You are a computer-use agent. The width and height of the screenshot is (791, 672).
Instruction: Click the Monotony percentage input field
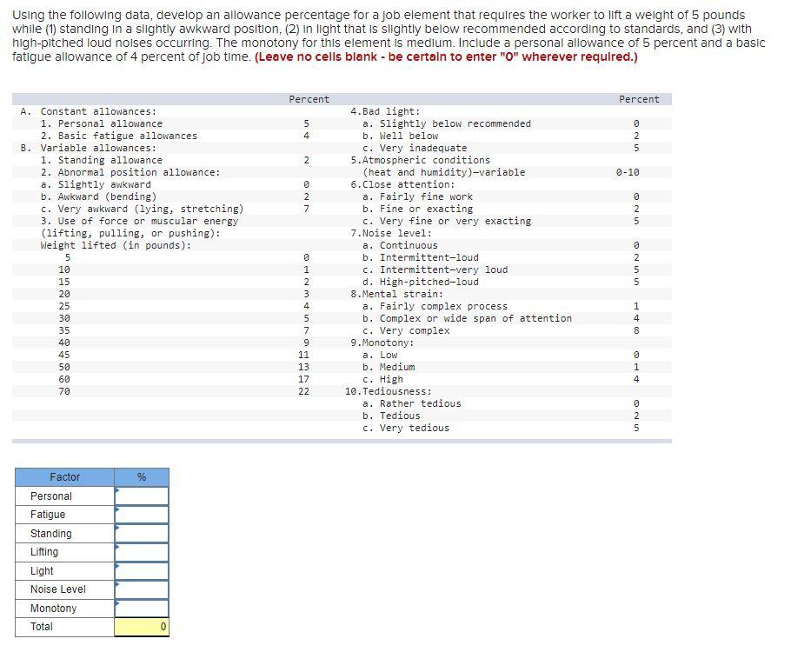pyautogui.click(x=142, y=609)
